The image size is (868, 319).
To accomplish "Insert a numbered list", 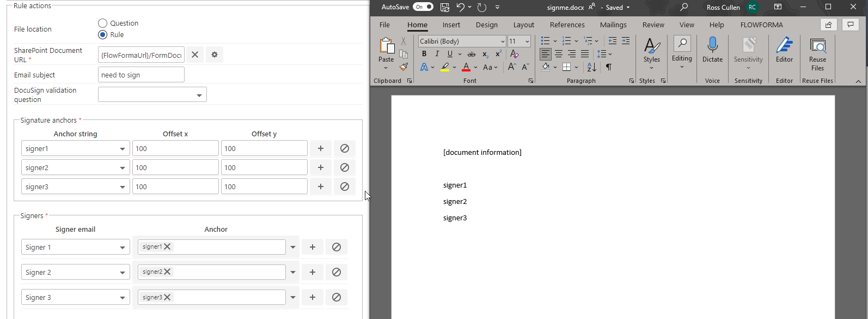I will coord(566,41).
